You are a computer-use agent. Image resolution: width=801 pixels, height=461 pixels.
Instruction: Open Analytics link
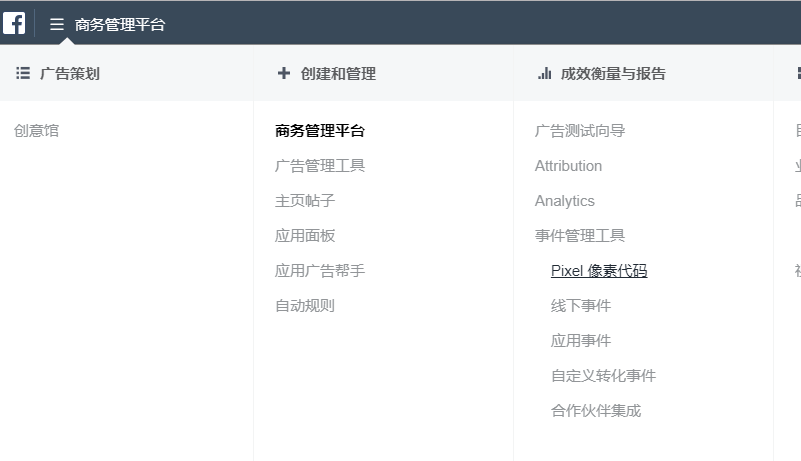(564, 201)
